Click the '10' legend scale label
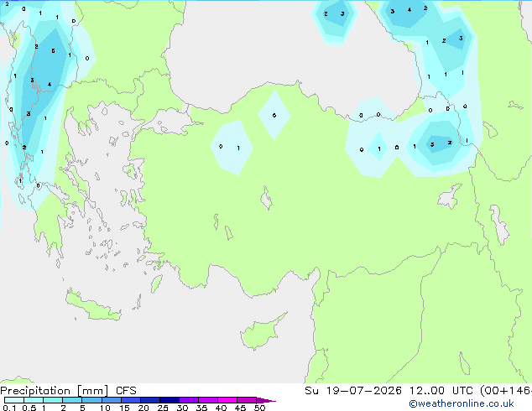Image resolution: width=532 pixels, height=411 pixels. click(x=105, y=408)
